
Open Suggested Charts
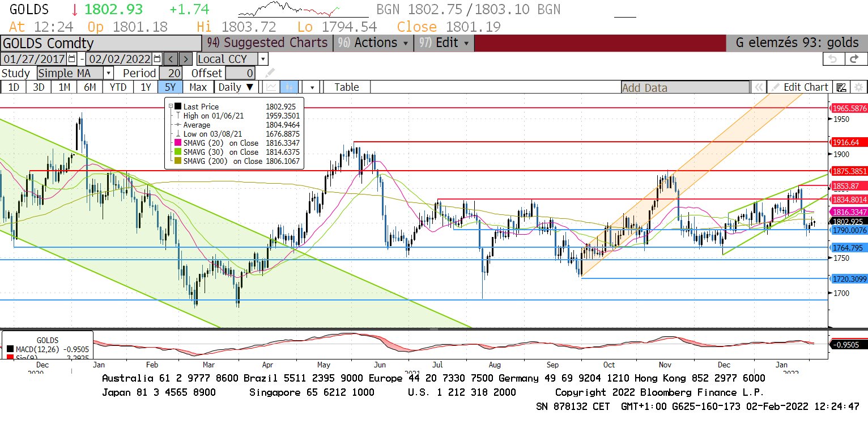(x=267, y=43)
